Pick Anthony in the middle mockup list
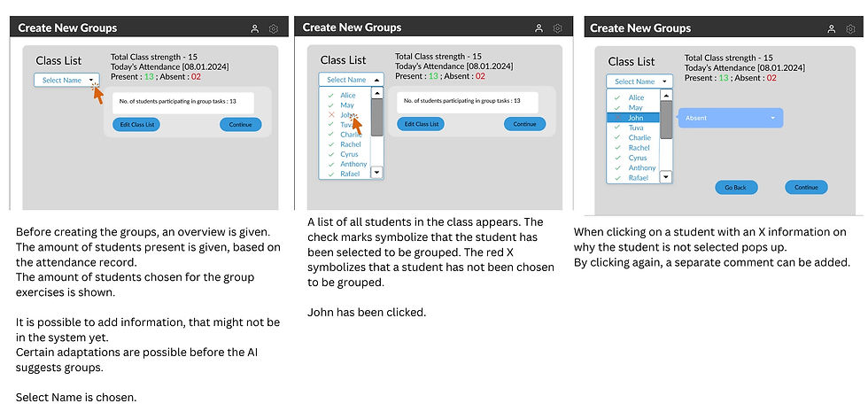Screen dimensions: 868x419 click(353, 164)
